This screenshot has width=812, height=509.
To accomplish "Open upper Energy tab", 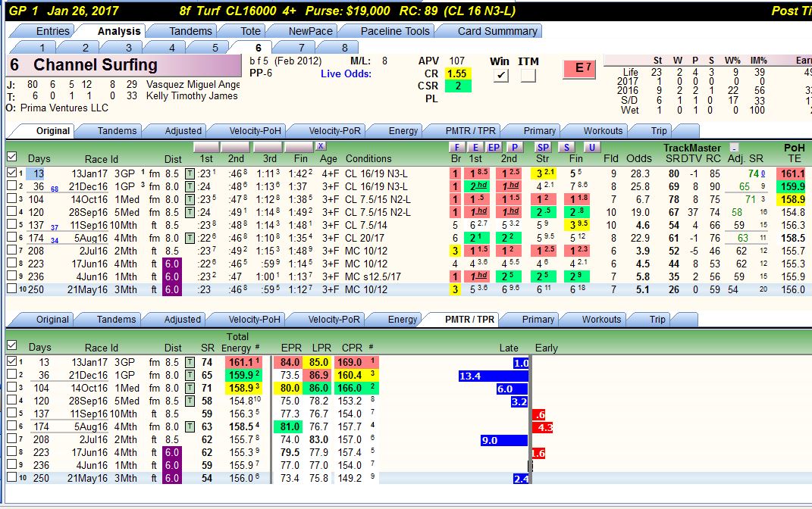I will pos(403,131).
